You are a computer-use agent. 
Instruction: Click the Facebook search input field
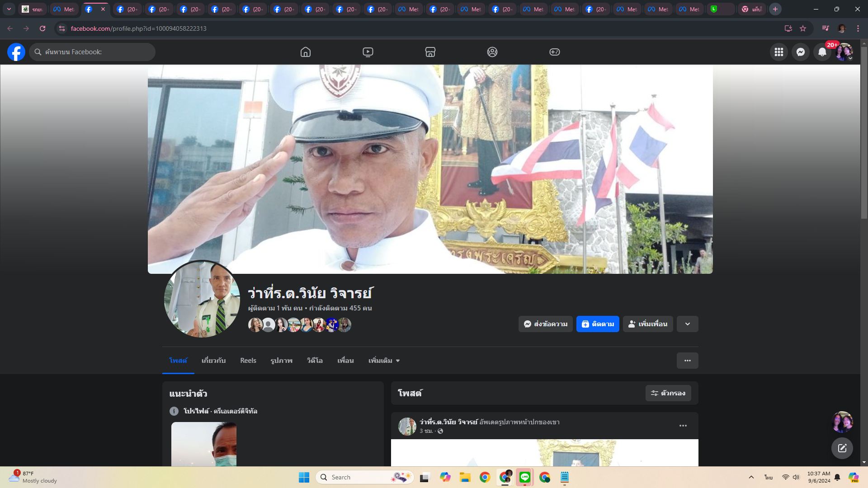(x=97, y=52)
